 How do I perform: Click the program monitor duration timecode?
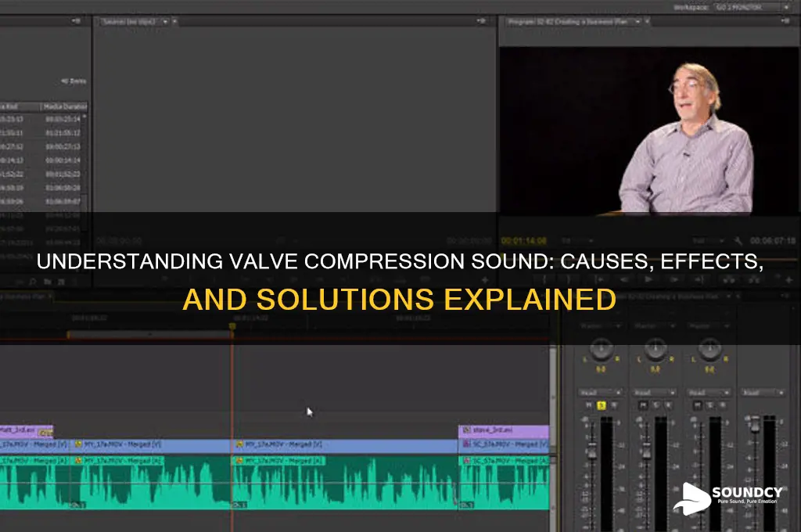point(773,241)
